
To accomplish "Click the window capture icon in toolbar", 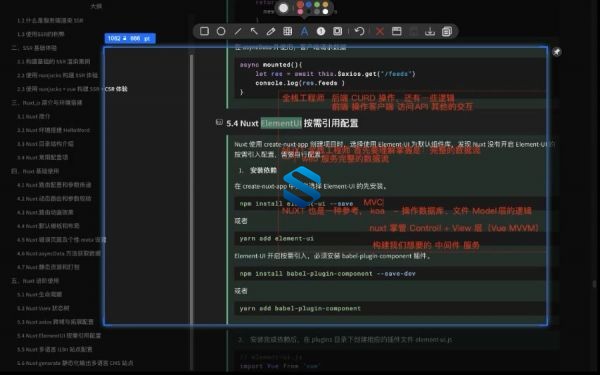I will 396,31.
